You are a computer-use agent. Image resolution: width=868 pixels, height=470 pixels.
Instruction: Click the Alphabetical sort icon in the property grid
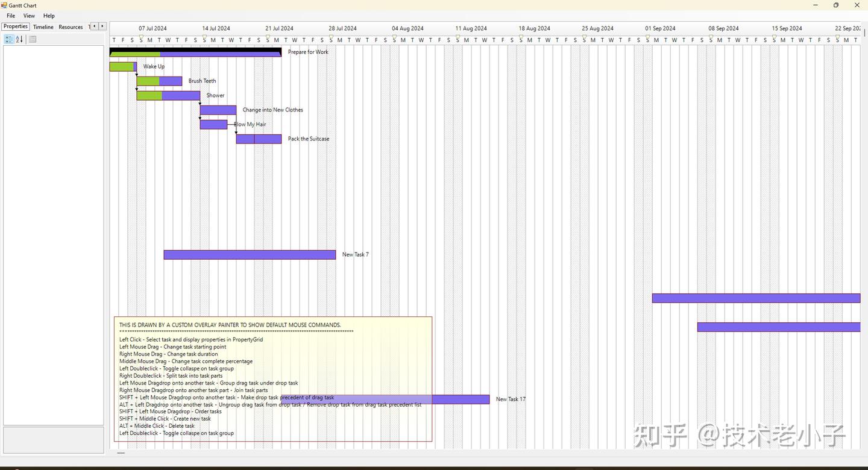click(19, 39)
